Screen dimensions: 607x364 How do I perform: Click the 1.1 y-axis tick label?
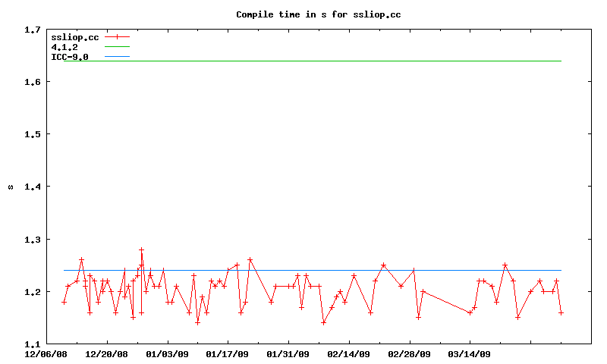33,344
